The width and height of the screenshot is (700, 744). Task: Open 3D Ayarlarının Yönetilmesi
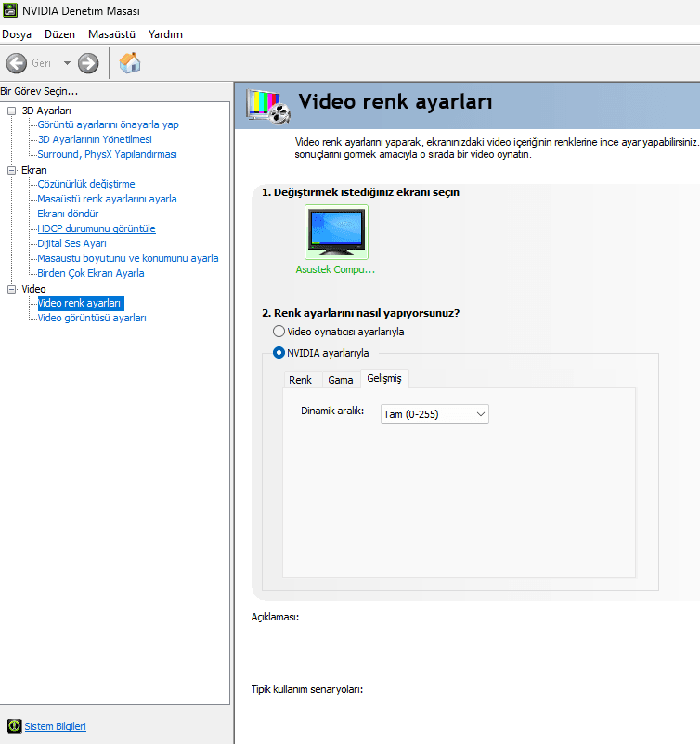point(95,139)
